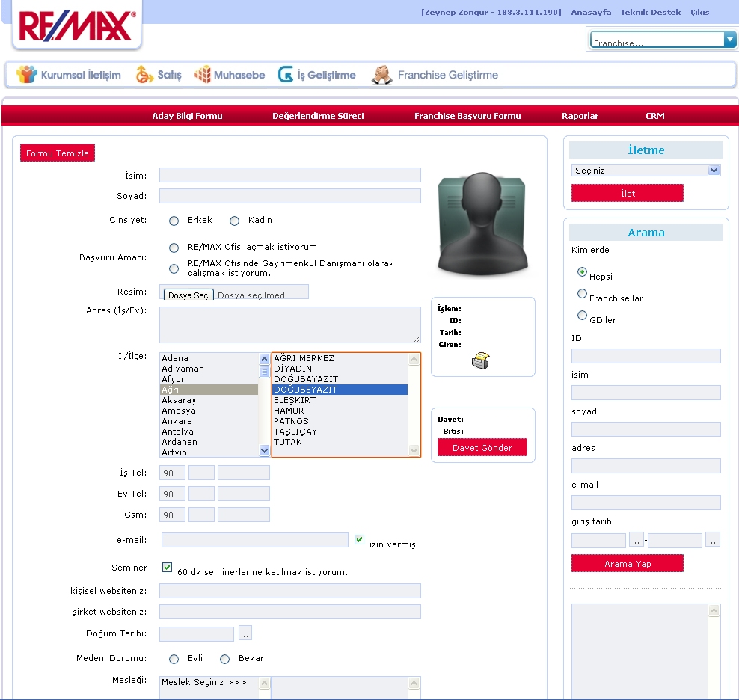
Task: Select TUTAK in district list
Action: (340, 442)
